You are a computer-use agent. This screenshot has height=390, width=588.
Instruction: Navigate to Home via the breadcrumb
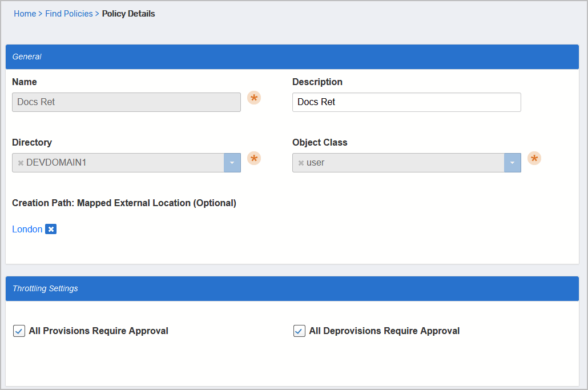pos(25,13)
